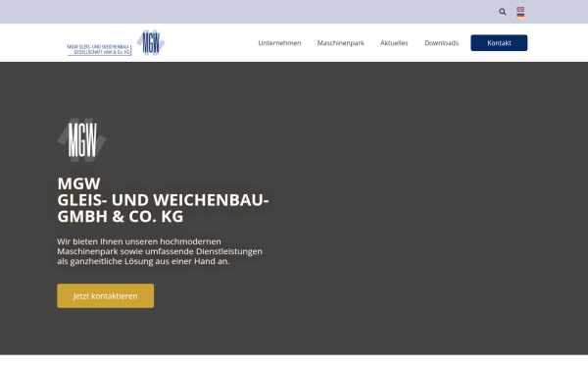Switch language using the German flag
This screenshot has height=368, width=588.
520,16
